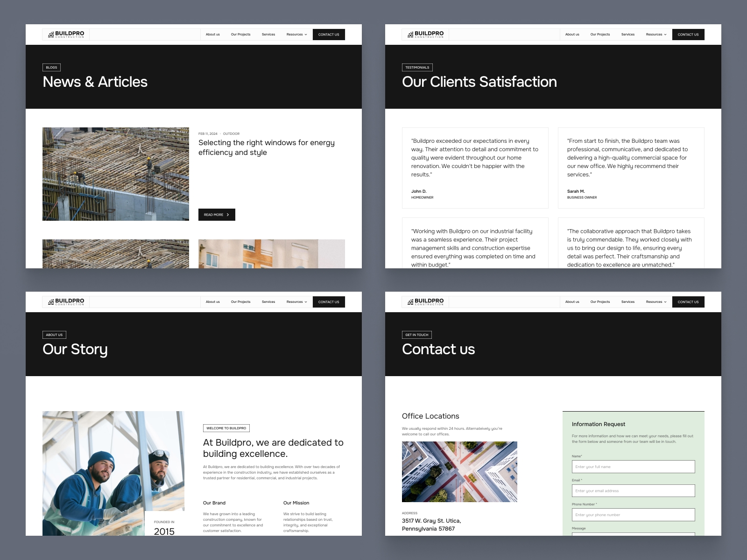
Task: Click the Office Locations heading
Action: pyautogui.click(x=430, y=416)
